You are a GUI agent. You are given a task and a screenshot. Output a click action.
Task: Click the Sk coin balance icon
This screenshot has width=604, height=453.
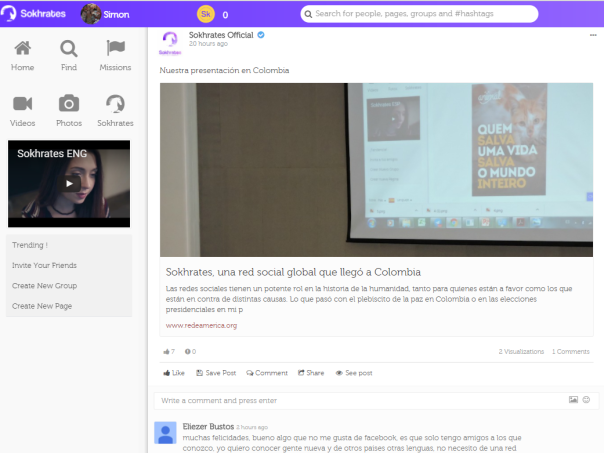pos(206,15)
